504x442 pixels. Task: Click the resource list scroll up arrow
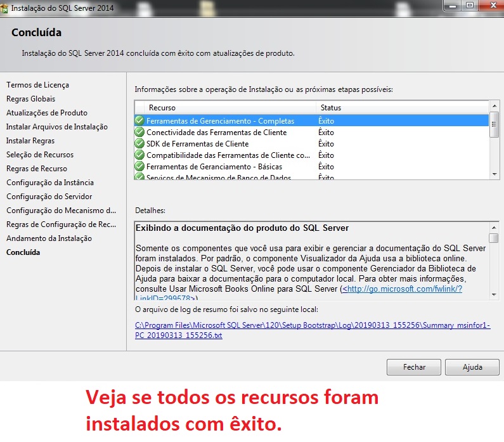tap(494, 105)
